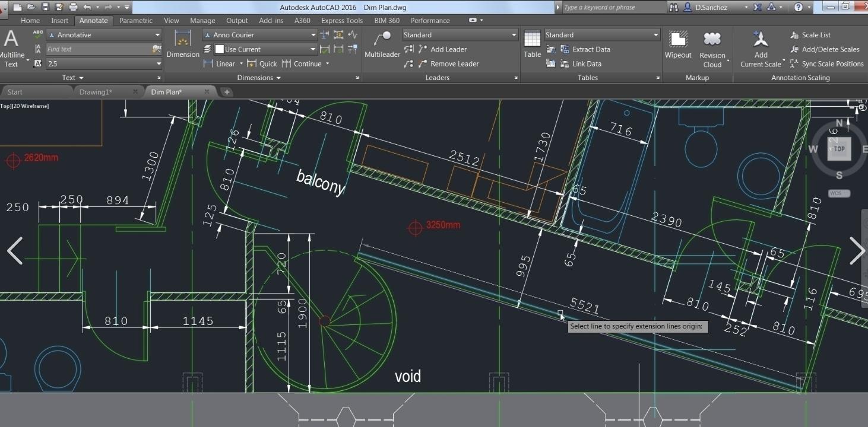Screen dimensions: 868x427
Task: Switch to the Parametric ribbon tab
Action: point(135,20)
